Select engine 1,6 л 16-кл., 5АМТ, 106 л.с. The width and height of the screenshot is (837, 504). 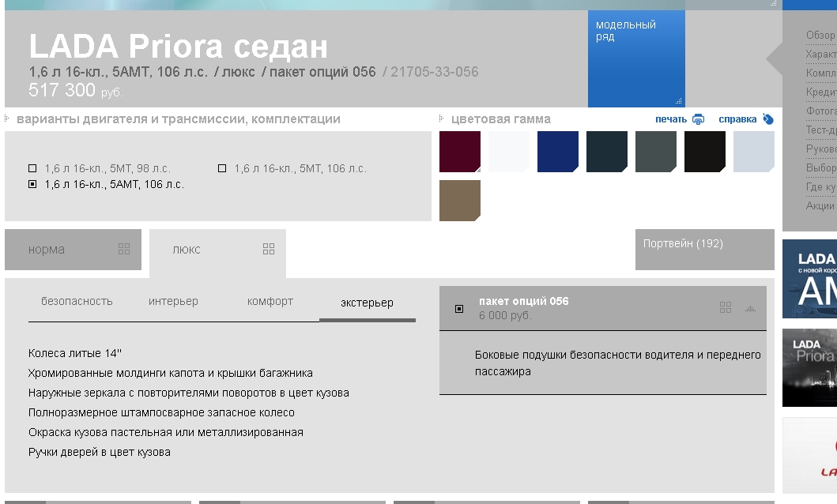click(106, 185)
